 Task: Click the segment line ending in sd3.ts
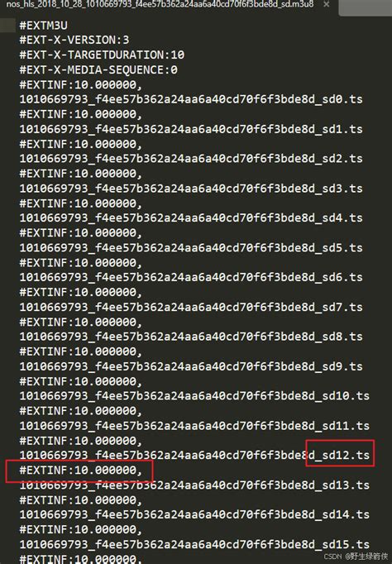pyautogui.click(x=191, y=189)
